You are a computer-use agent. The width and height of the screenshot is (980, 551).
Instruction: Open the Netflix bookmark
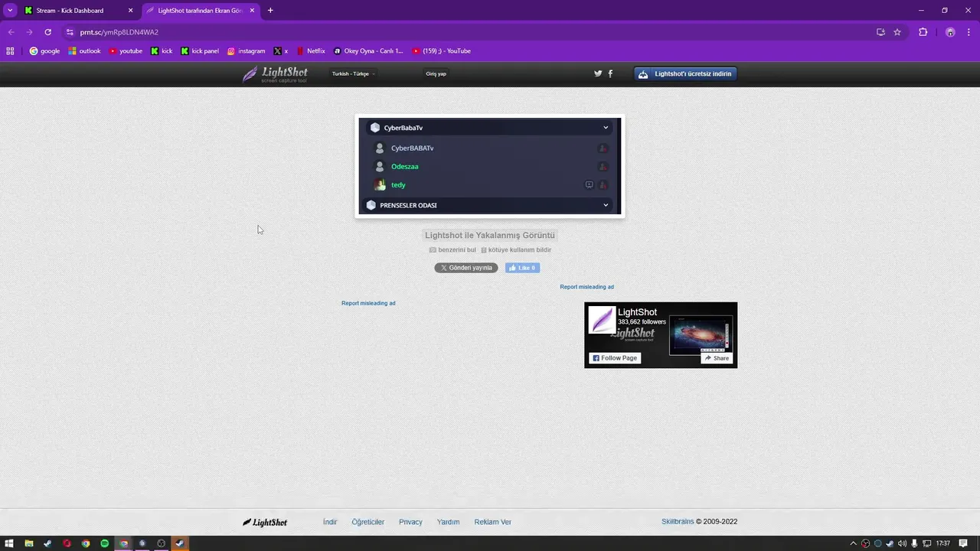(311, 51)
